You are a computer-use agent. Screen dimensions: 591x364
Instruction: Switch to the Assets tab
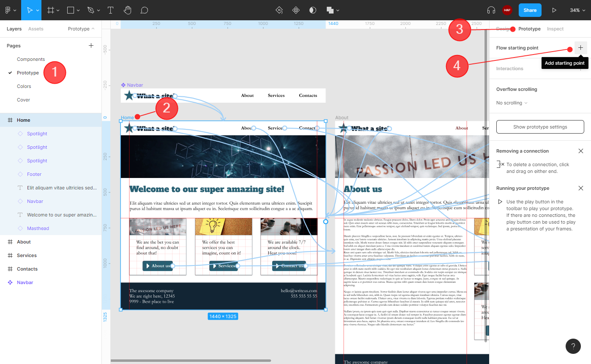click(x=36, y=29)
